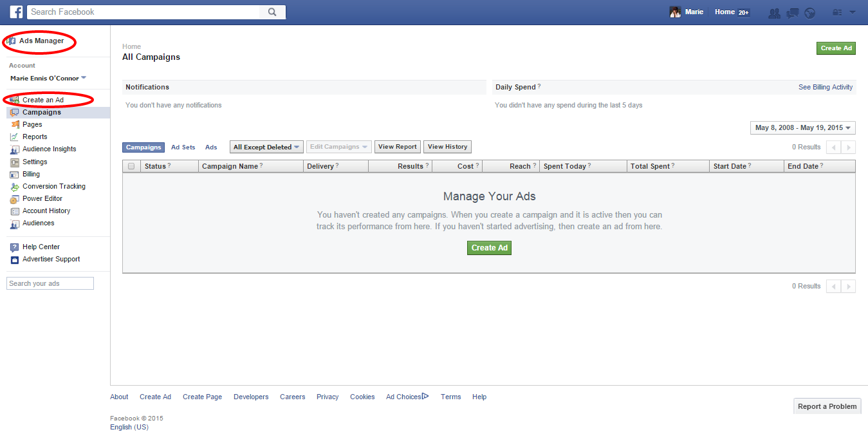
Task: Click the Create an Ad sidebar icon
Action: (x=15, y=100)
